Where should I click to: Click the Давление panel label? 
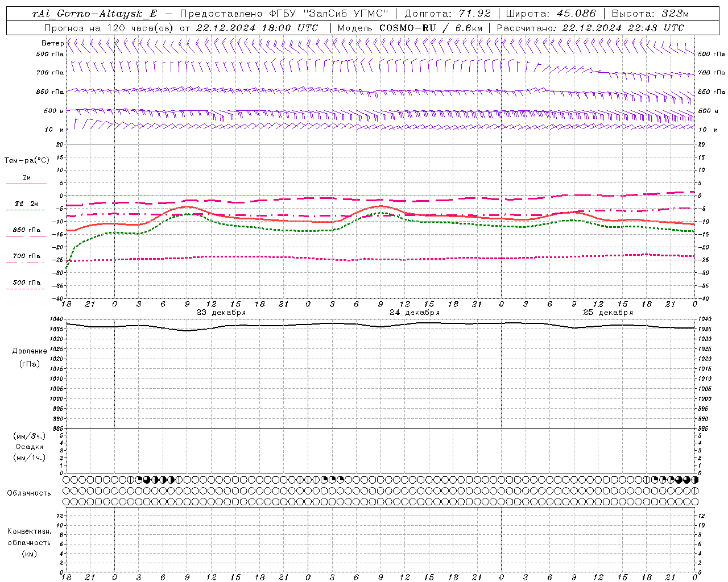(30, 351)
